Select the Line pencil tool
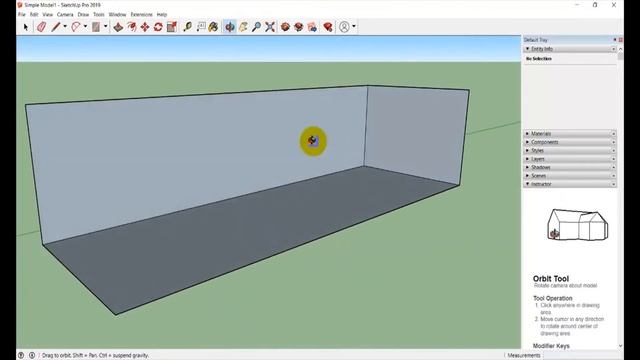This screenshot has width=640, height=360. tap(56, 27)
